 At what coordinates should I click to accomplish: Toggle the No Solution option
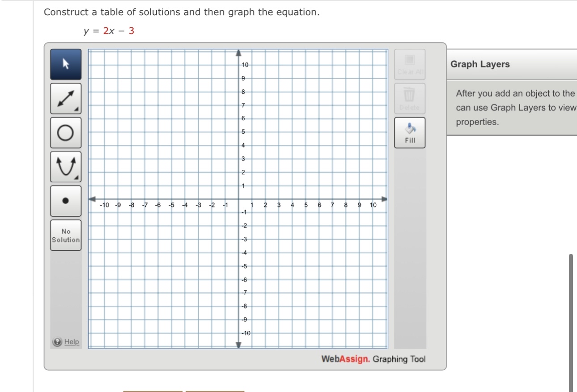[x=65, y=236]
